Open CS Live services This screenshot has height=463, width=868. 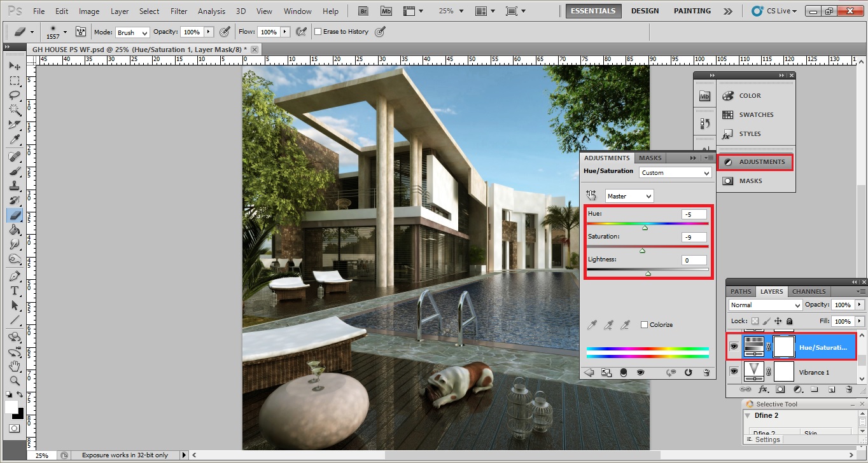774,10
